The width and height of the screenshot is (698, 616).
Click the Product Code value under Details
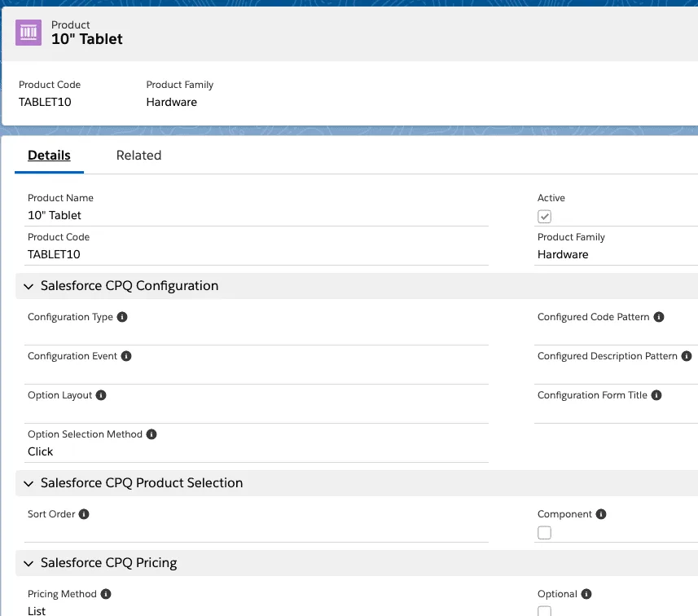click(54, 254)
